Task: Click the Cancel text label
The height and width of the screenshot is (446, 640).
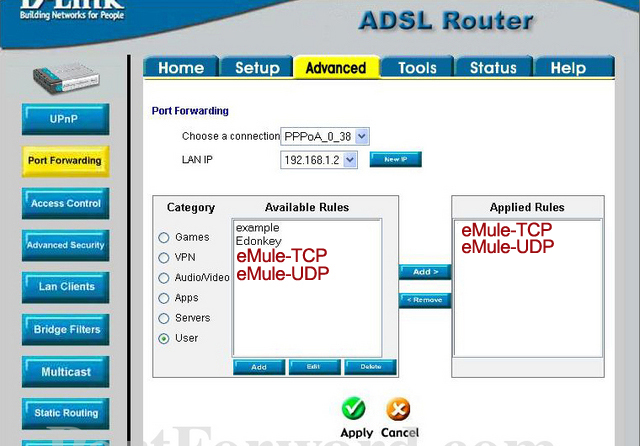Action: (400, 433)
